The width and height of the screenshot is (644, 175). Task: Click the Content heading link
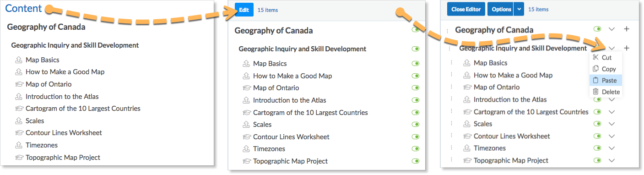pos(23,8)
